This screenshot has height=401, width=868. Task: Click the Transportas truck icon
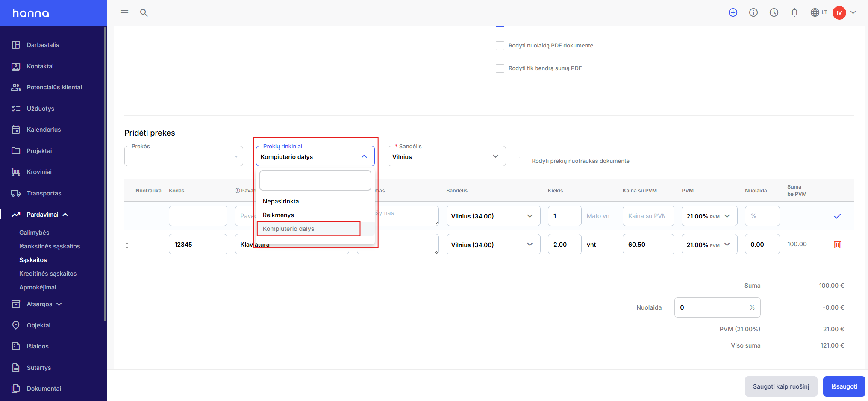[x=16, y=193]
